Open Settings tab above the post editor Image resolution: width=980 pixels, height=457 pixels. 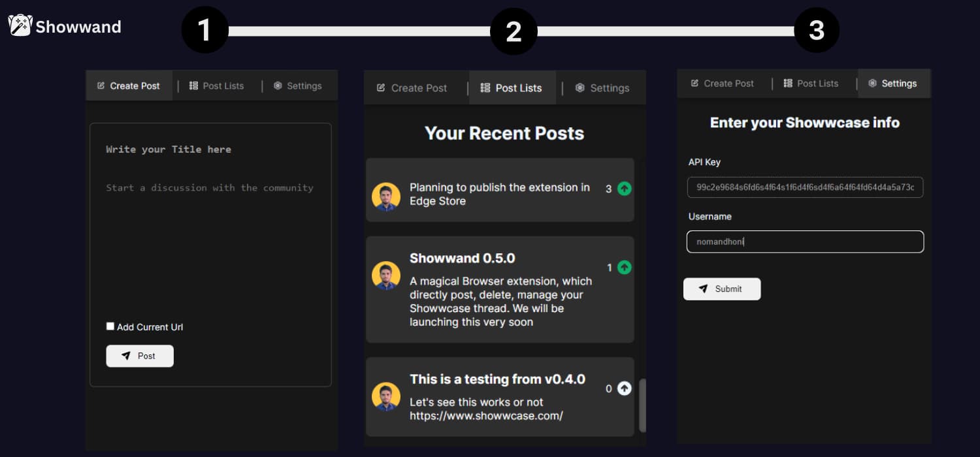(x=298, y=86)
